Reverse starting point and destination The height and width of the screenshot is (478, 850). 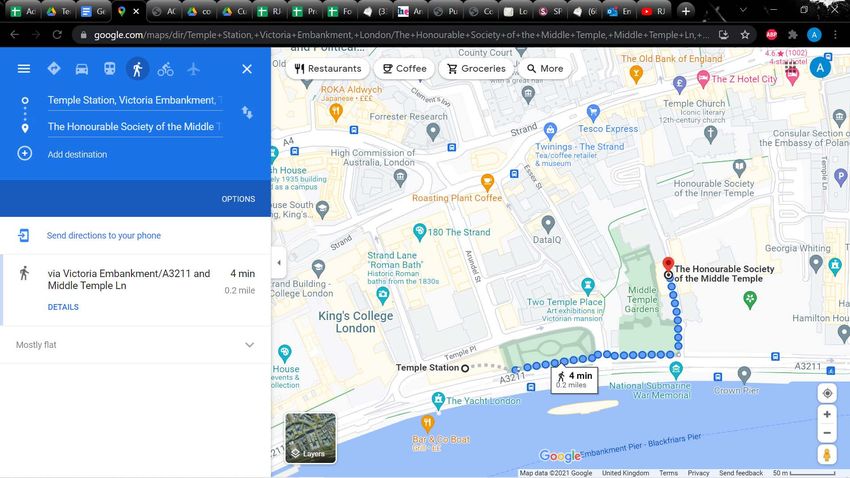247,113
